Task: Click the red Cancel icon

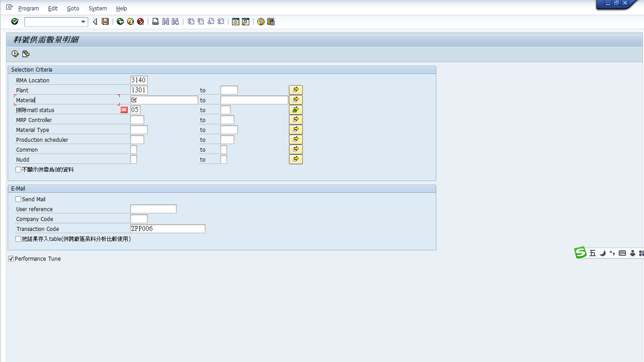Action: tap(141, 22)
